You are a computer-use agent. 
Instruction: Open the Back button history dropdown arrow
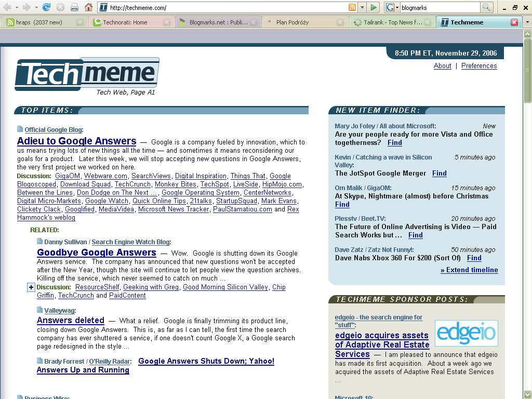click(16, 7)
